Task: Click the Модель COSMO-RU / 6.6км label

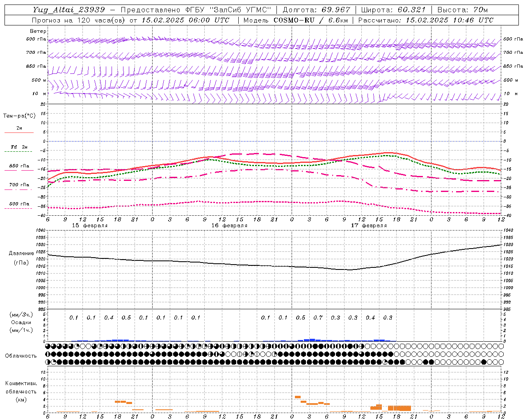Action: pos(295,20)
